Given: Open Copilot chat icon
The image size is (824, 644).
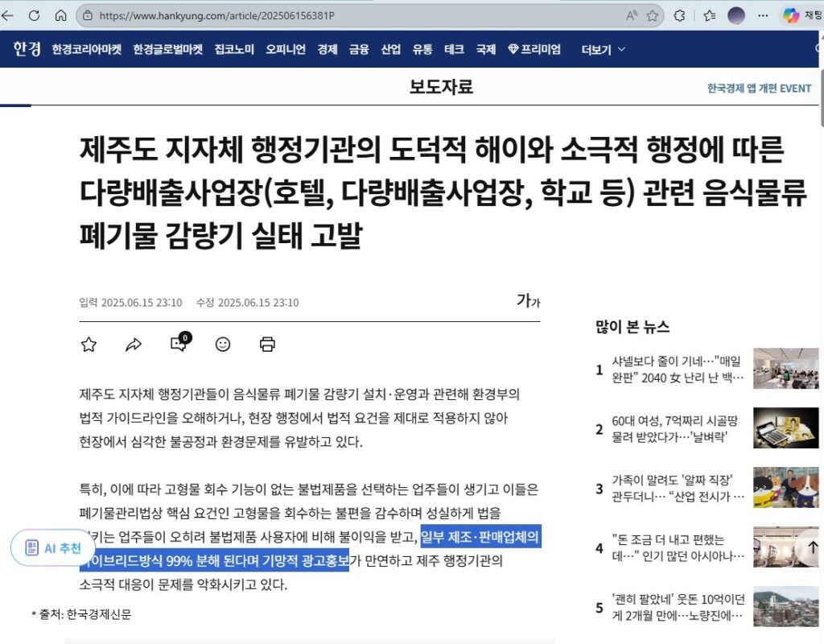Looking at the screenshot, I should point(791,16).
